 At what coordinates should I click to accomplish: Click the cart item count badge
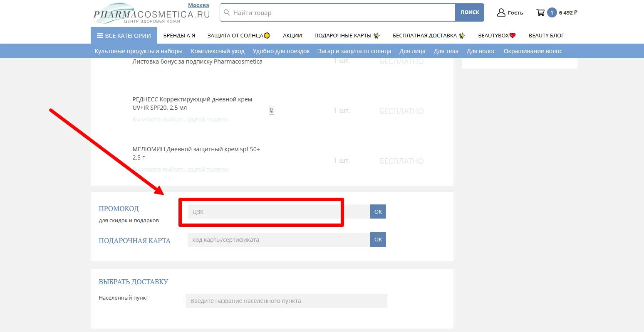click(x=552, y=12)
